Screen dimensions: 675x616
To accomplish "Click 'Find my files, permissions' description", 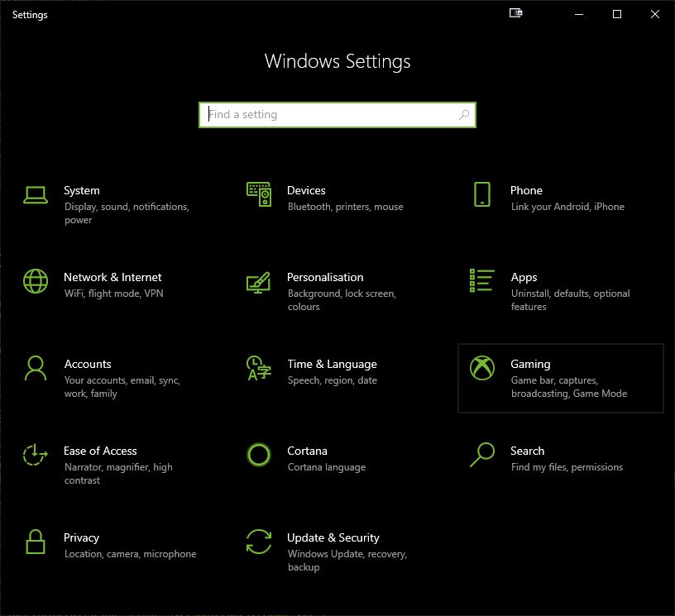I will pos(567,467).
